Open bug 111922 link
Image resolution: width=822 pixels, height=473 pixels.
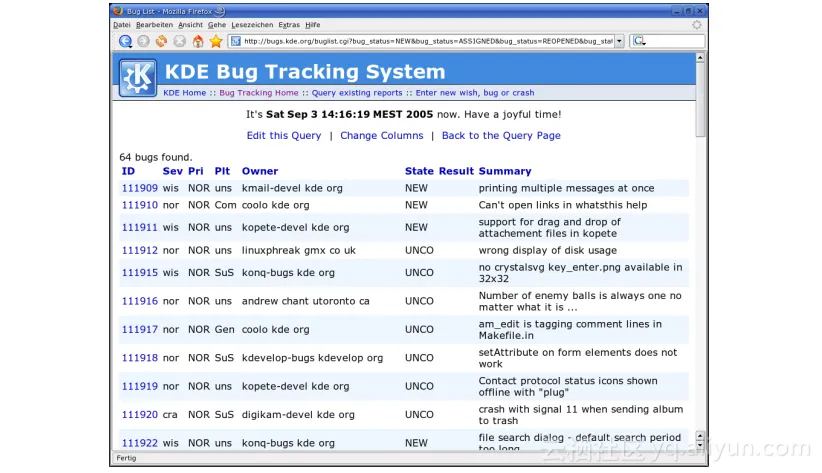tap(139, 443)
